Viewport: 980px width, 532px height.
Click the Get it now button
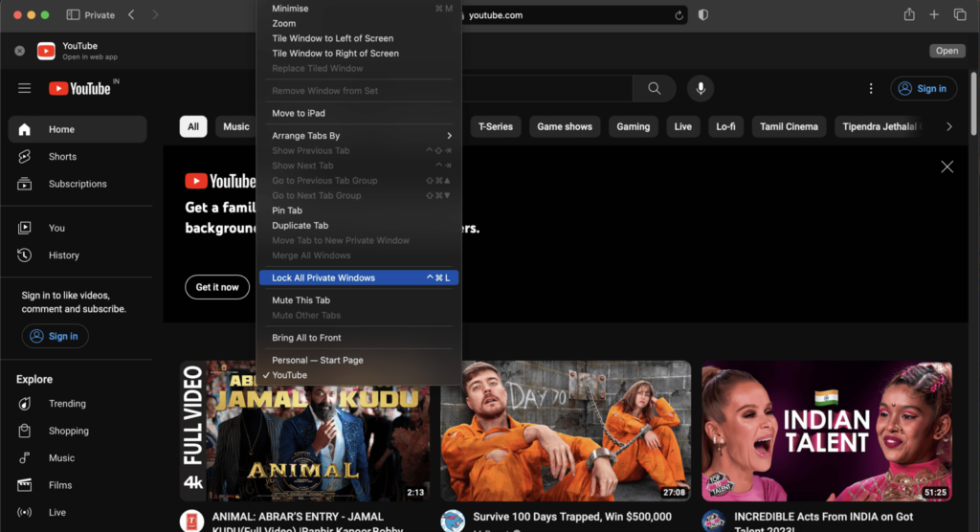[217, 287]
